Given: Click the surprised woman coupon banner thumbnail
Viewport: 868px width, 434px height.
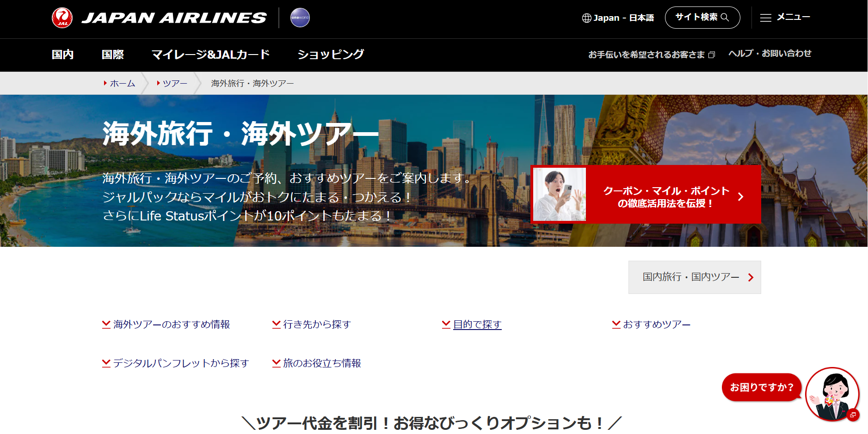Looking at the screenshot, I should (560, 195).
